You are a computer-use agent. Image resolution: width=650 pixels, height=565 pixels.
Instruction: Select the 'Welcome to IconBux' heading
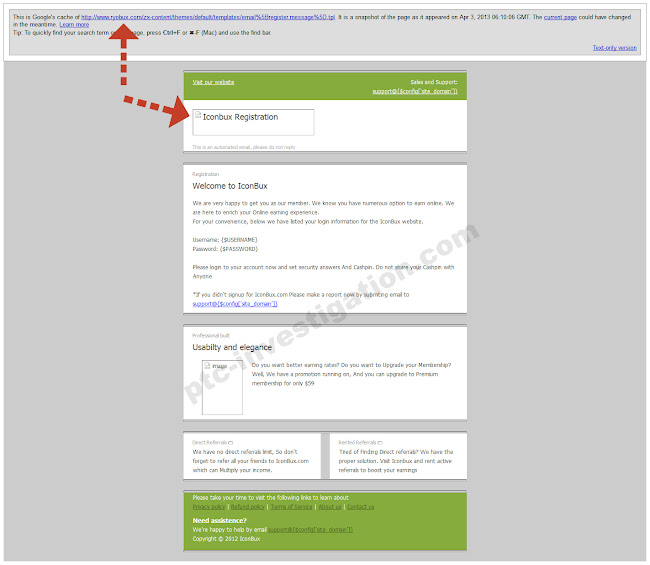(x=230, y=186)
